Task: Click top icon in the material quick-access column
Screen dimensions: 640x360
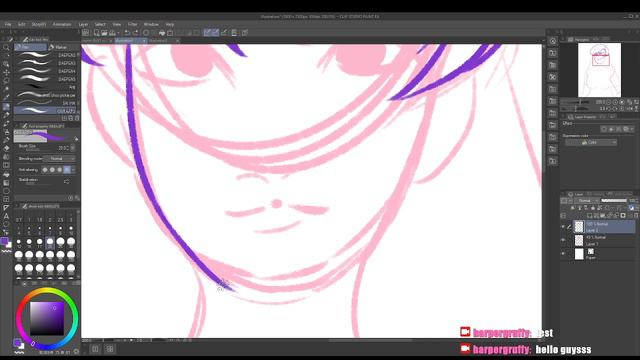Action: click(553, 41)
